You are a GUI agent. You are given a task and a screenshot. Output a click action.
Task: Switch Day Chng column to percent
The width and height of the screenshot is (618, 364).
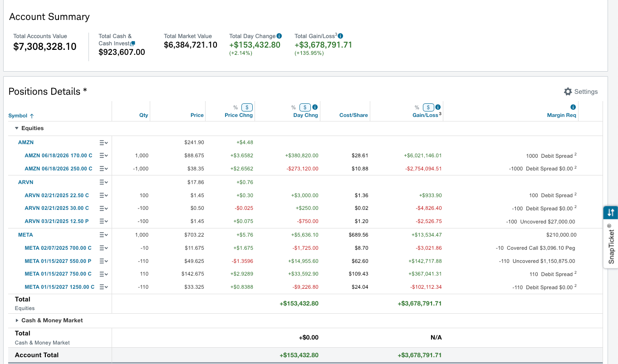click(x=294, y=107)
